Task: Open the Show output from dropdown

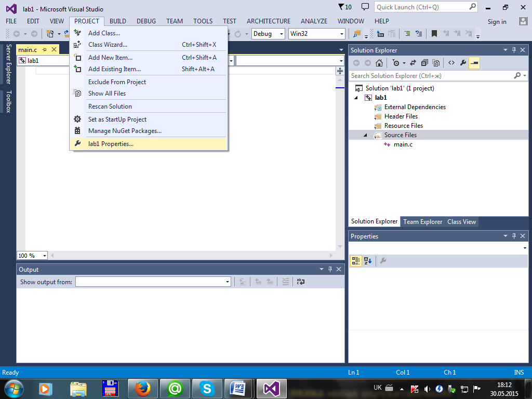Action: [228, 282]
